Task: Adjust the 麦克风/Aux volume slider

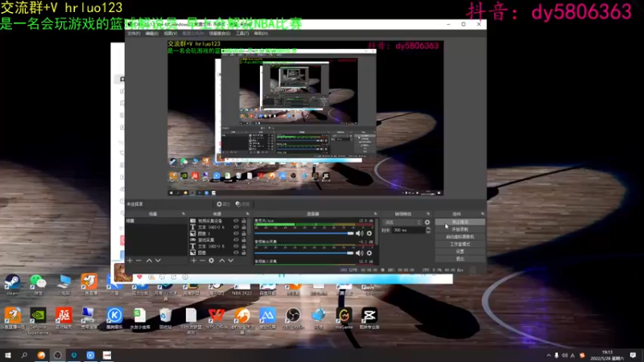Action: (x=304, y=233)
